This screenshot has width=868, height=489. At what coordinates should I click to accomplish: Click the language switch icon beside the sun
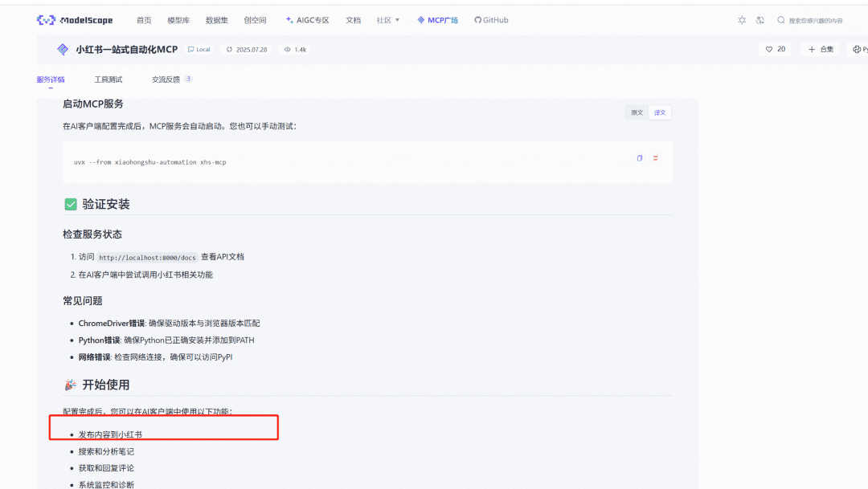coord(760,20)
